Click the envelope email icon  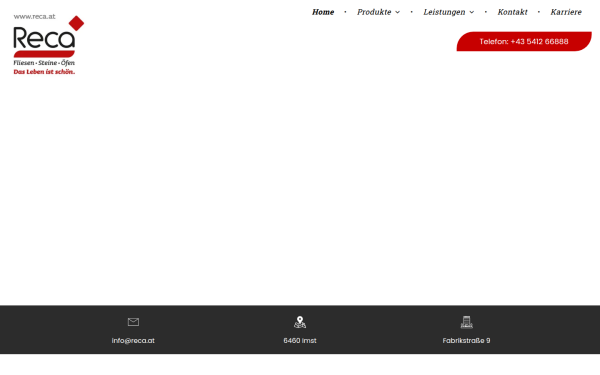click(x=133, y=322)
